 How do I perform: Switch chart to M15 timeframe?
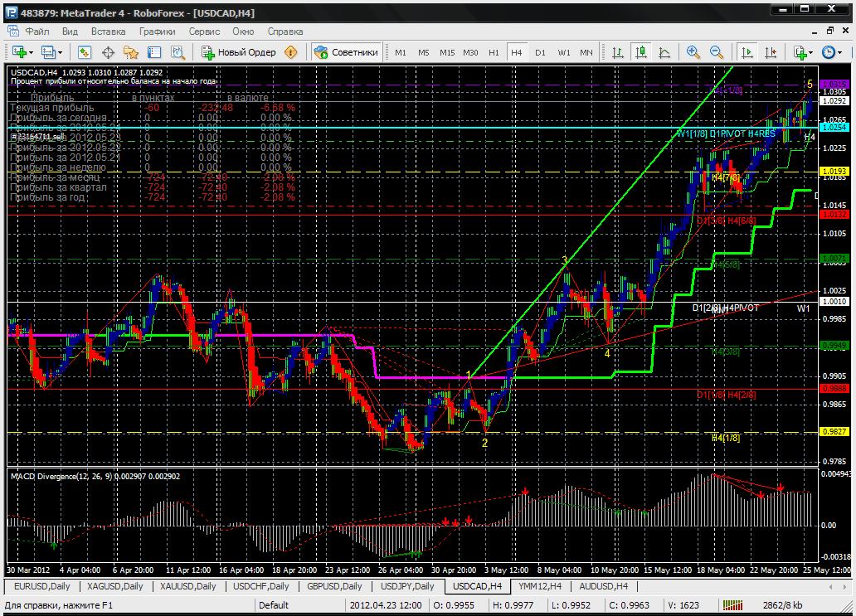(447, 53)
